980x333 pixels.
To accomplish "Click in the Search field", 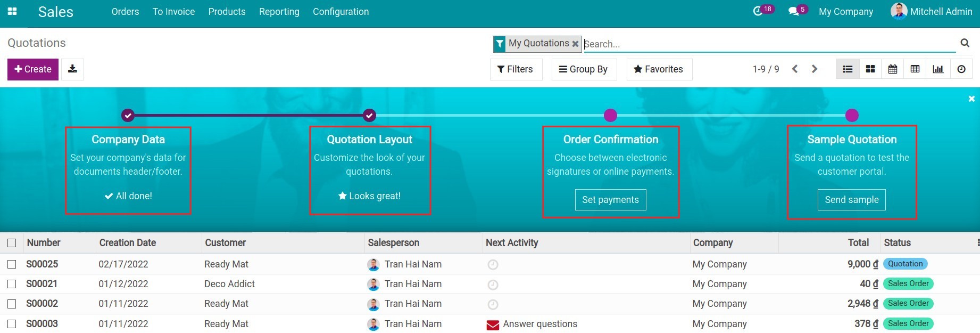I will coord(769,44).
